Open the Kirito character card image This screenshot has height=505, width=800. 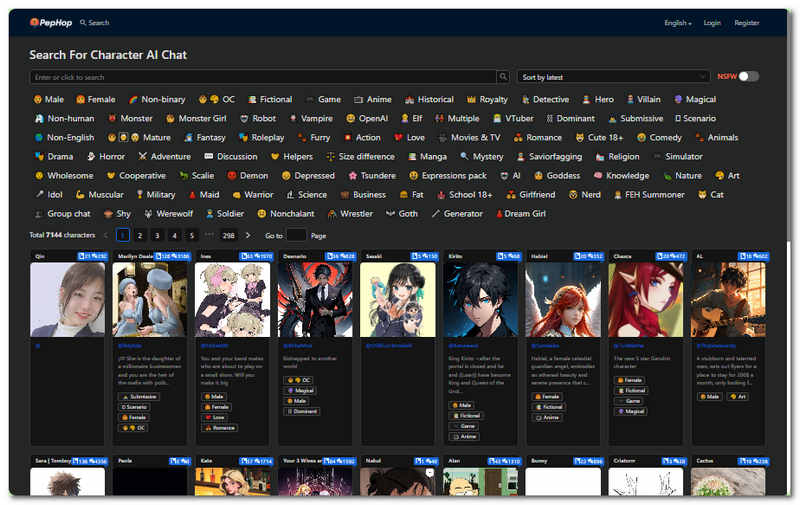pyautogui.click(x=481, y=300)
